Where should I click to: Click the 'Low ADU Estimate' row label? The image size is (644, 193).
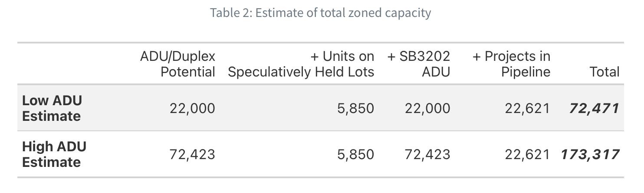pyautogui.click(x=52, y=108)
